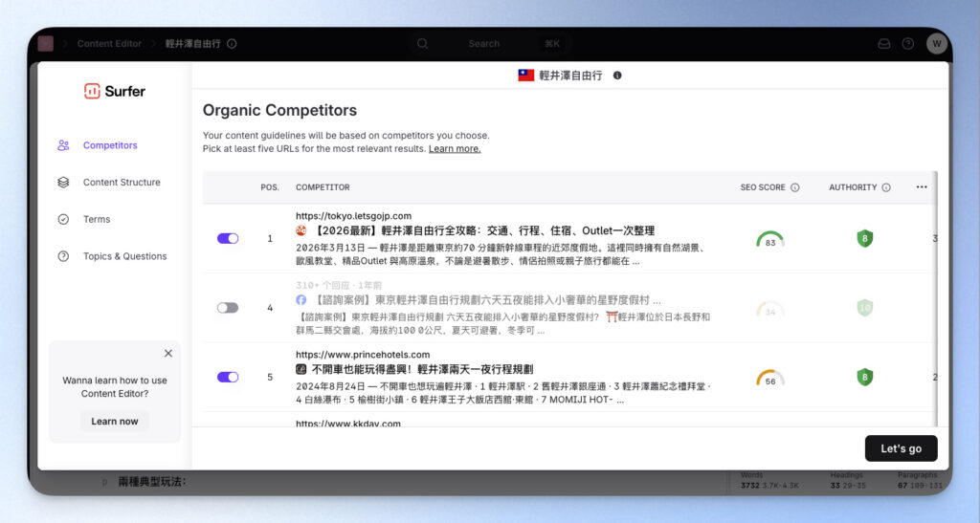Viewport: 980px width, 523px height.
Task: Click the Taiwan flag icon
Action: coord(525,76)
